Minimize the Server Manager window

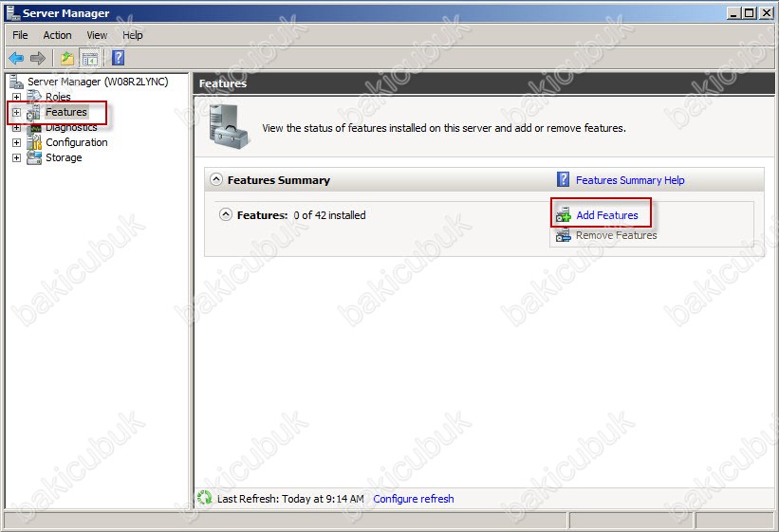733,13
